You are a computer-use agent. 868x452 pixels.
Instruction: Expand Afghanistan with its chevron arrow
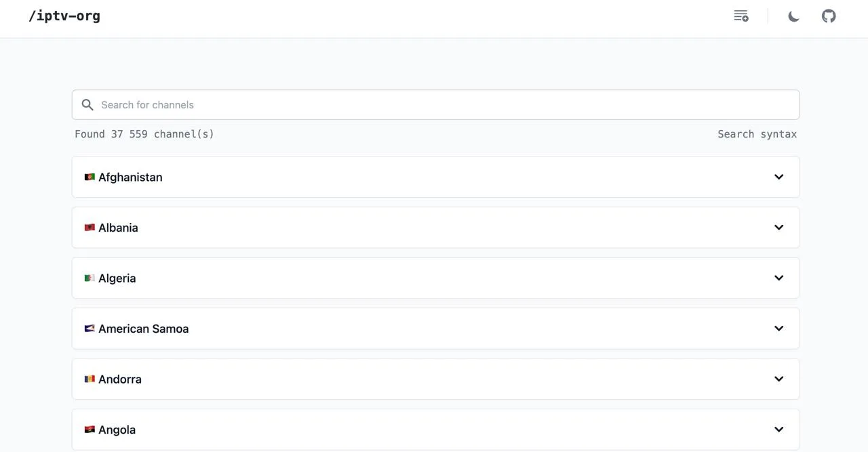(778, 177)
